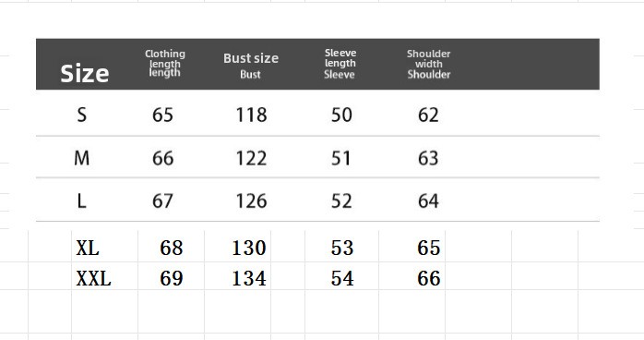Click the XXL clothing length value 69
The height and width of the screenshot is (340, 644).
[171, 278]
